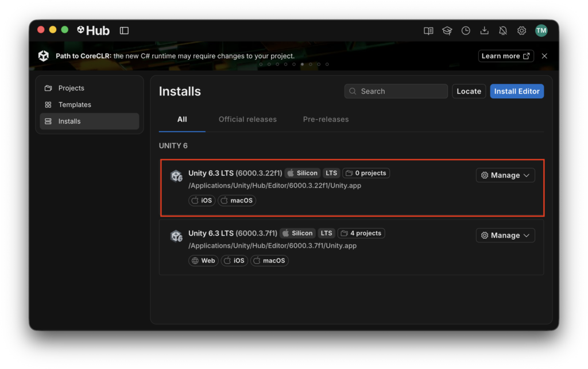The image size is (588, 369).
Task: Click the 0 projects badge
Action: pyautogui.click(x=366, y=173)
